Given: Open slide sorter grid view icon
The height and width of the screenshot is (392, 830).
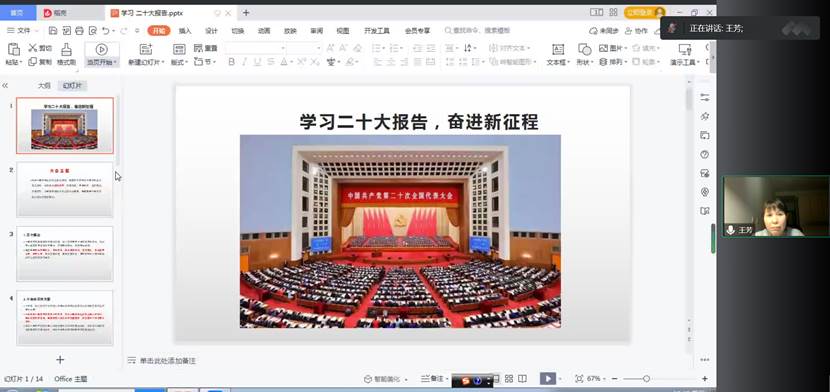Looking at the screenshot, I should (509, 379).
